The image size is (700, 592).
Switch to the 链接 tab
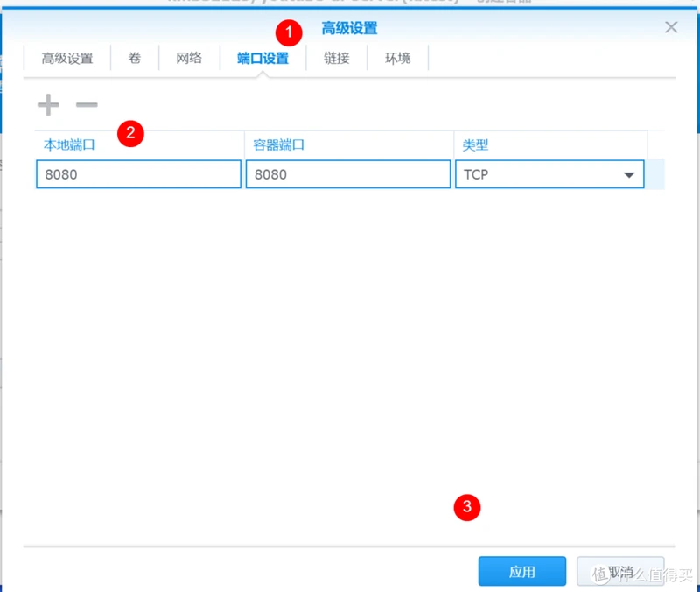(x=336, y=58)
